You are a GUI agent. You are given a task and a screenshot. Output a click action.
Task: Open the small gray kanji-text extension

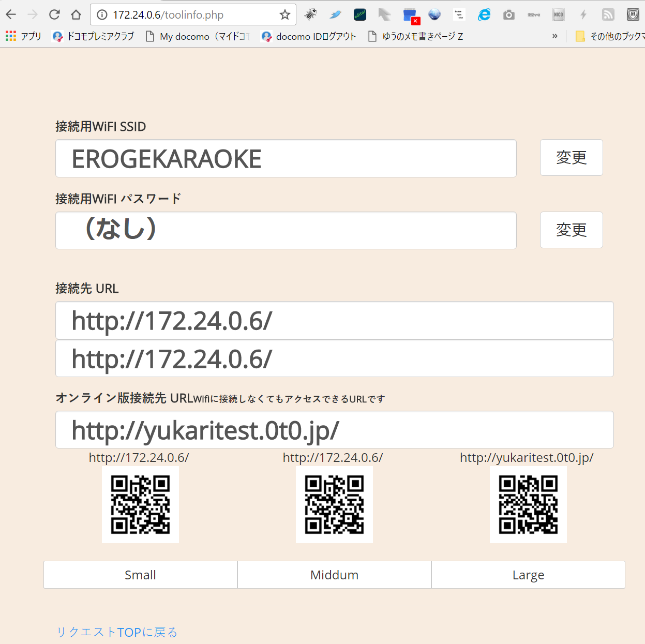tap(534, 14)
